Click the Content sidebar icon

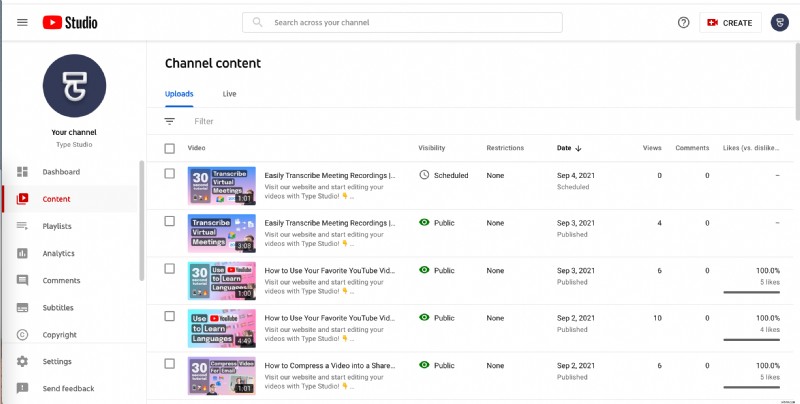(x=22, y=199)
